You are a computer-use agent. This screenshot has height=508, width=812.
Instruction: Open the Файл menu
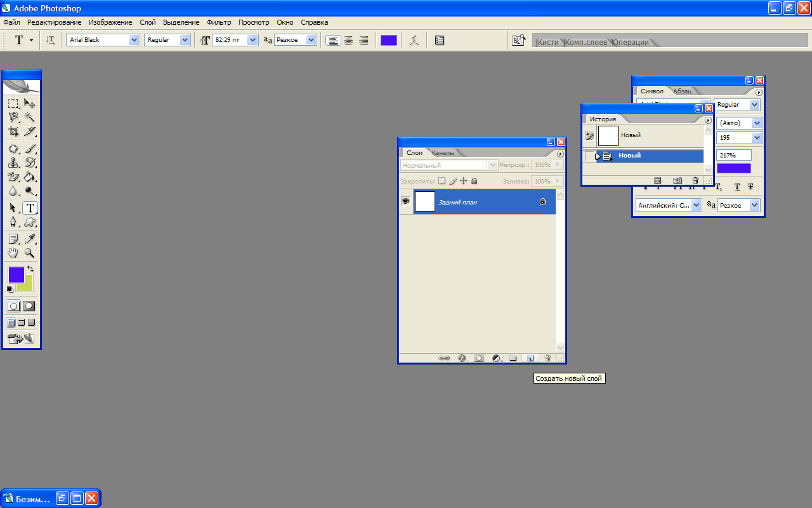(11, 22)
